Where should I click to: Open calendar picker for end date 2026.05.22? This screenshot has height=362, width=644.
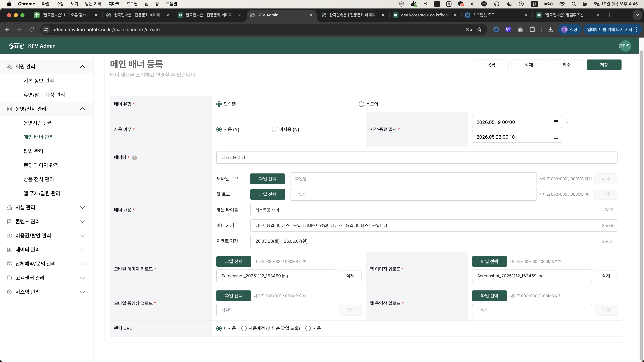pyautogui.click(x=556, y=137)
